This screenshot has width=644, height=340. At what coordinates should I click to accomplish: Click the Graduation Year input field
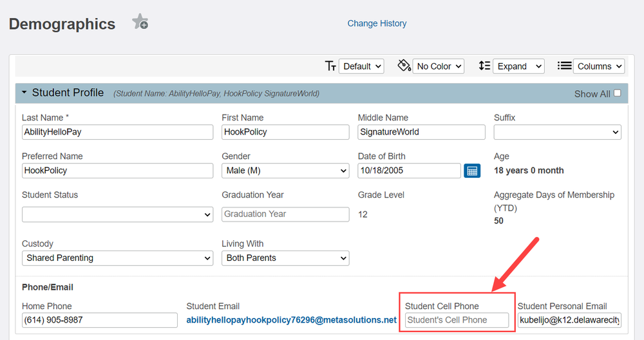coord(285,214)
